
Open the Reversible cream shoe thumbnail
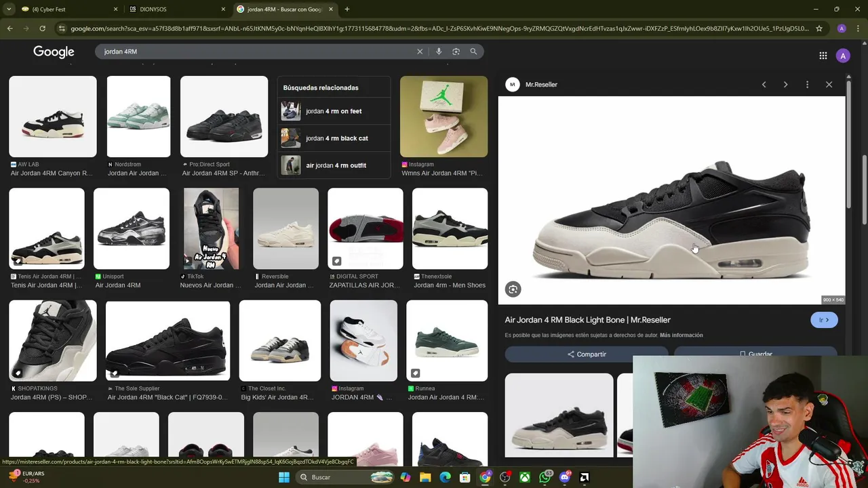coord(285,228)
